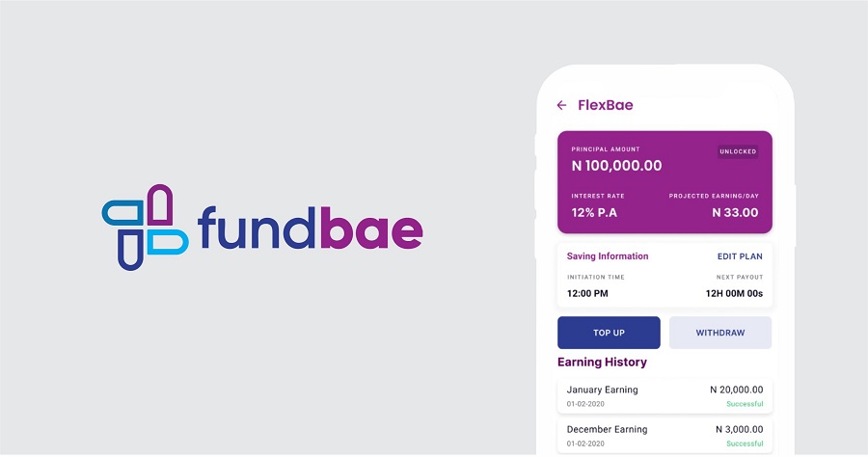
Task: Click the N 3,000.00 December amount
Action: pos(739,429)
